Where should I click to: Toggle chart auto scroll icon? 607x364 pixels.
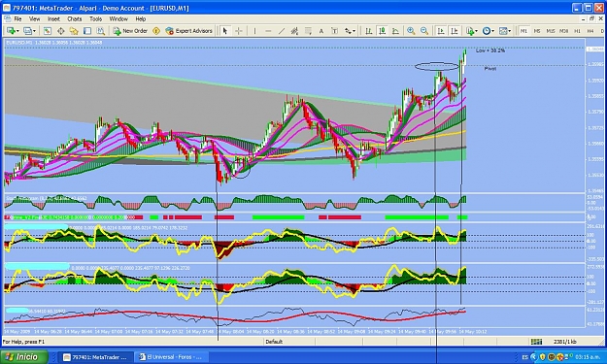click(x=441, y=31)
